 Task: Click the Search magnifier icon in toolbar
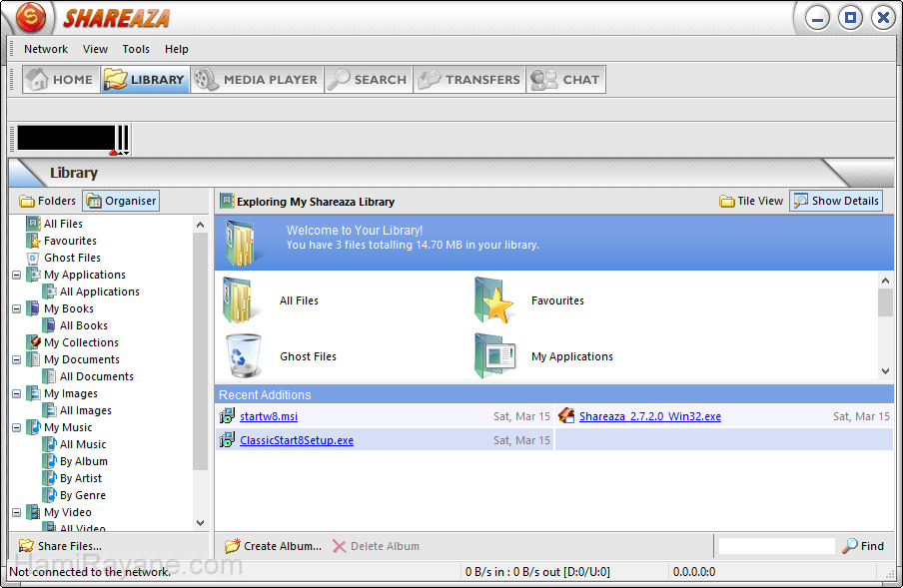pos(339,80)
